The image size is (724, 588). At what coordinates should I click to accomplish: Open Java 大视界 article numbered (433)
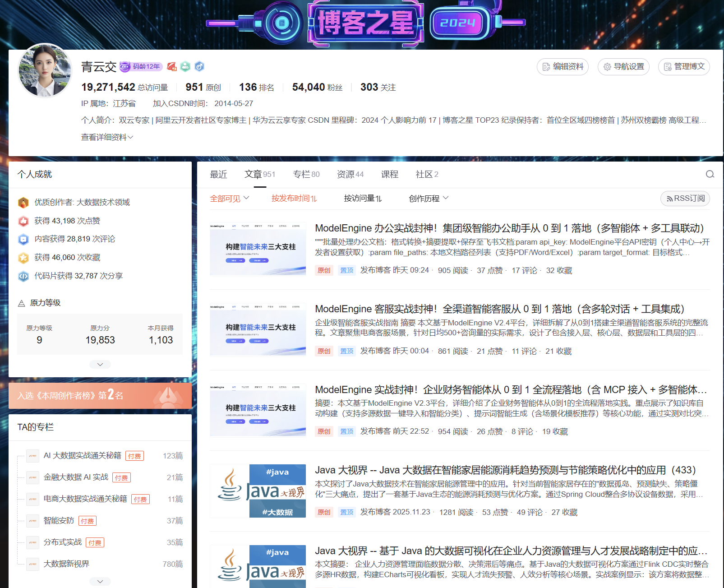pyautogui.click(x=506, y=470)
